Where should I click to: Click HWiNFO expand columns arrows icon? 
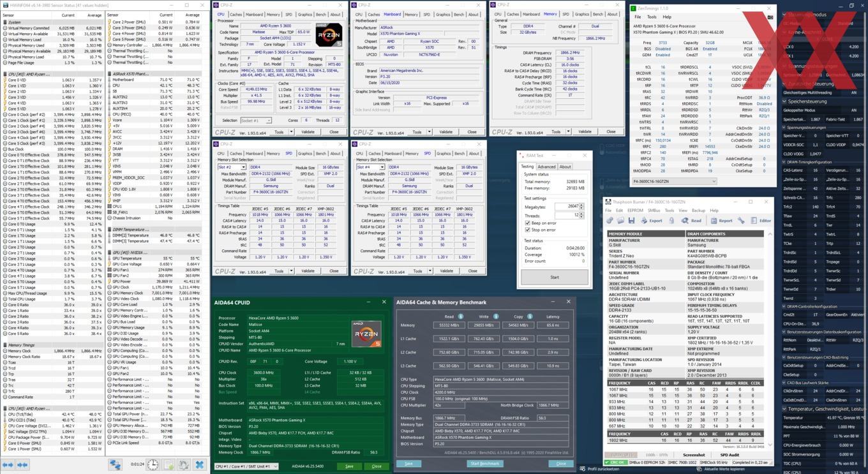(x=8, y=464)
